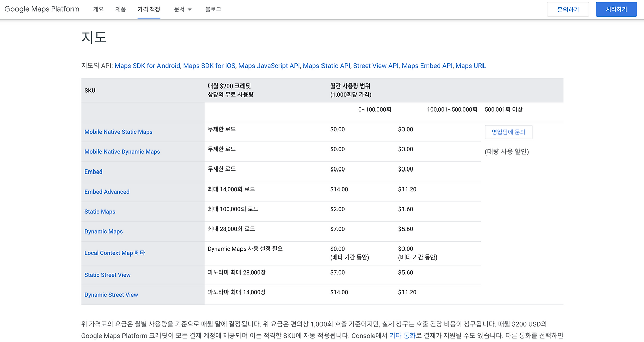This screenshot has height=342, width=644.
Task: Click the SKU column header
Action: [x=90, y=91]
